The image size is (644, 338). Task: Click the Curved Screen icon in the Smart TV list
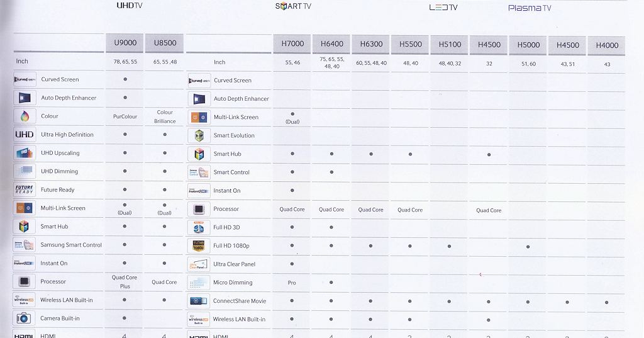point(199,81)
